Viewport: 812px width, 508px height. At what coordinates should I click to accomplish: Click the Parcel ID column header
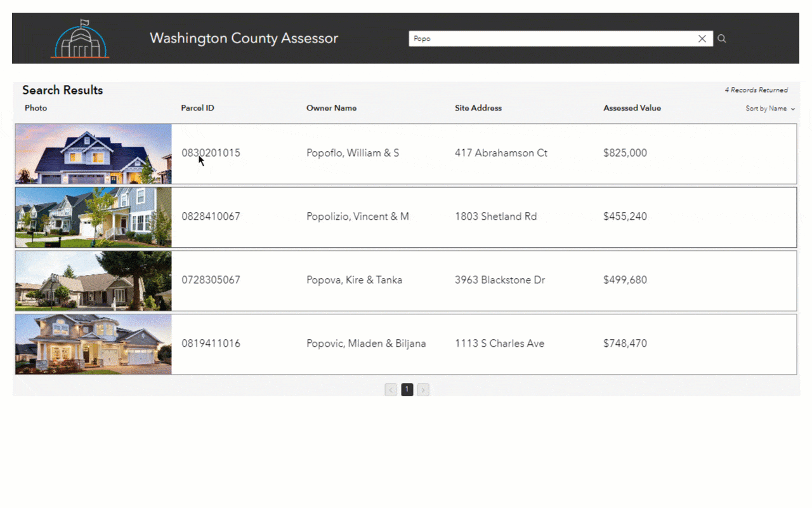click(197, 108)
